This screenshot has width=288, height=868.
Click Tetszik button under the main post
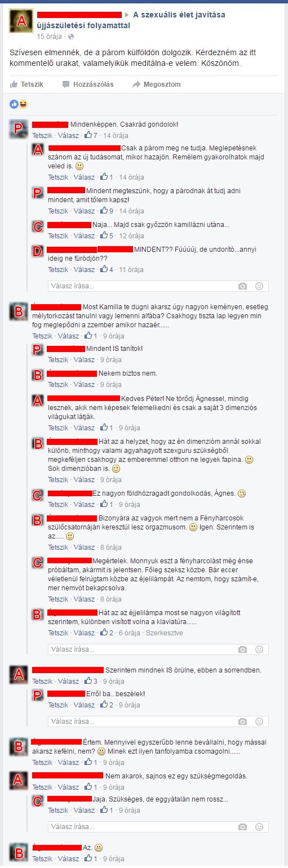pyautogui.click(x=26, y=84)
